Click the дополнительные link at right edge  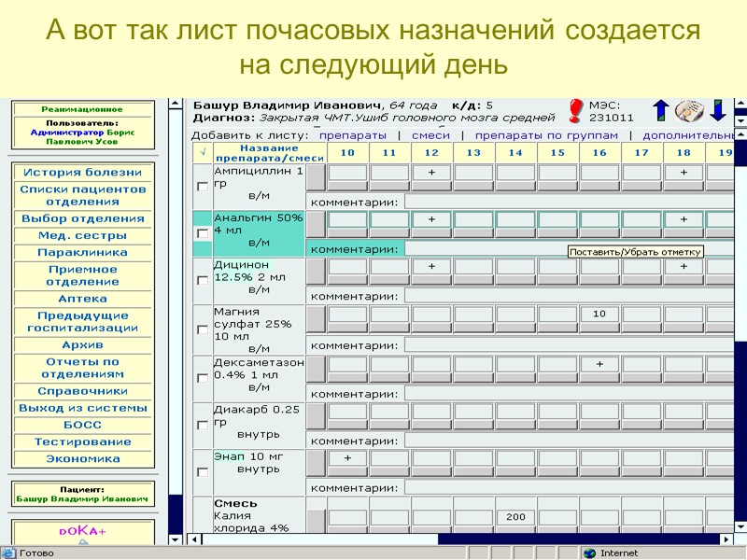688,135
